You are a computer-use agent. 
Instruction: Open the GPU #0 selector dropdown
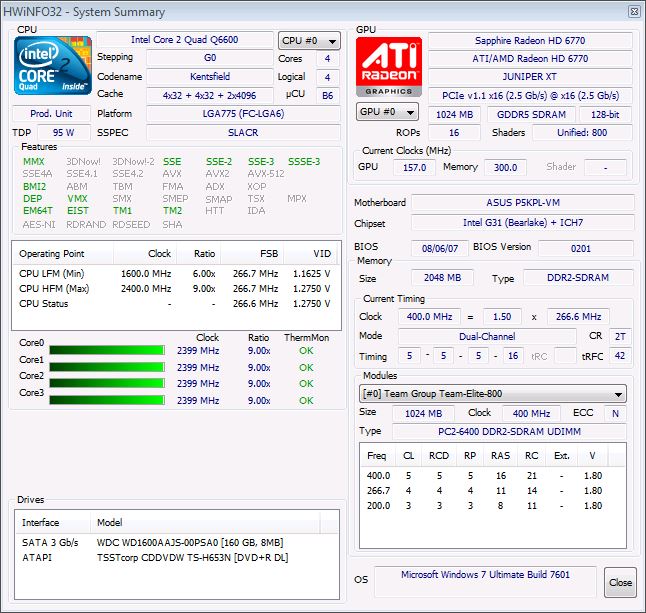pyautogui.click(x=387, y=112)
